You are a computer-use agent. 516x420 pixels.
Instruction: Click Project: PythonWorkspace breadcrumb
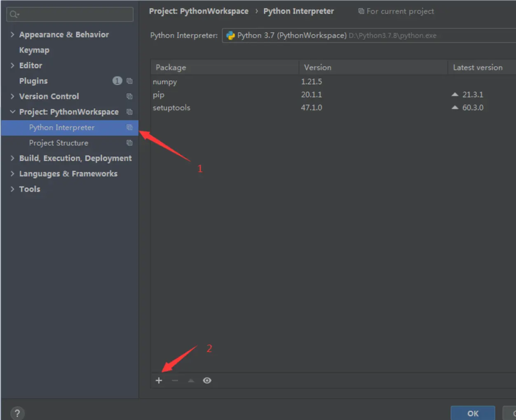(199, 11)
